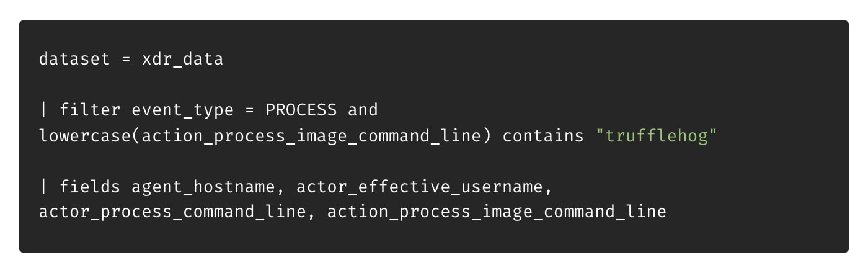The width and height of the screenshot is (868, 273).
Task: Click the "actor_effective_username" field
Action: point(418,187)
